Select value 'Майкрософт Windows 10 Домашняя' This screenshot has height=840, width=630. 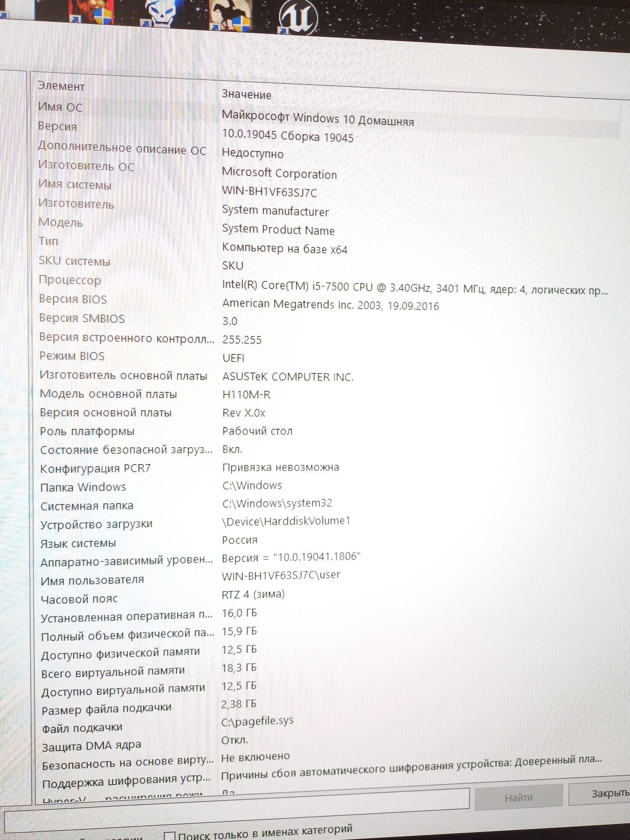point(318,118)
